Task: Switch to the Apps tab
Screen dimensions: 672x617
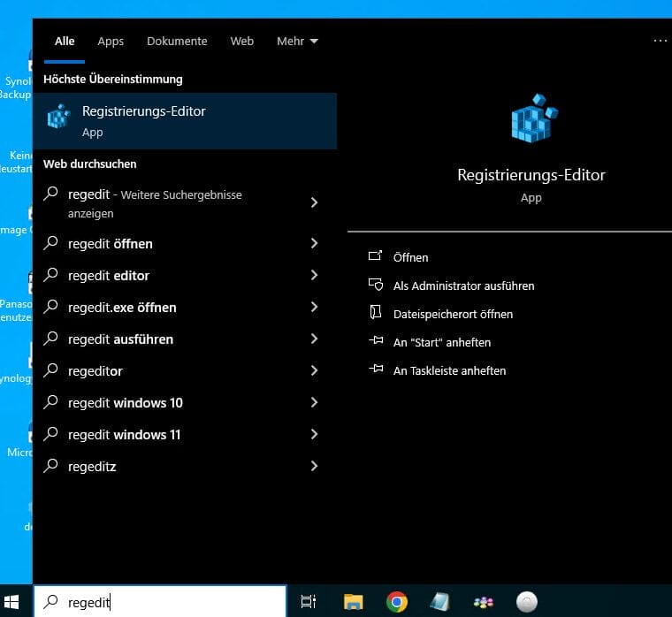Action: click(x=111, y=41)
